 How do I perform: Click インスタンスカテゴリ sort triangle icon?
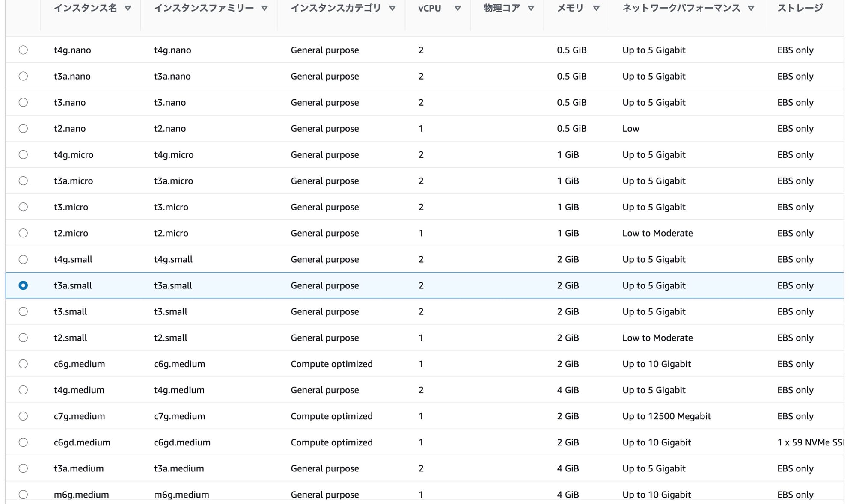tap(392, 8)
